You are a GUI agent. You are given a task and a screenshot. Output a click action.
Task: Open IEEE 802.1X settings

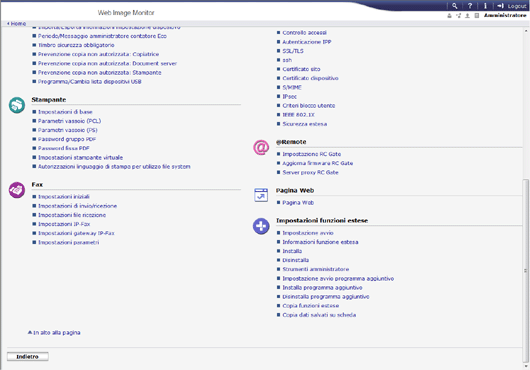point(298,115)
